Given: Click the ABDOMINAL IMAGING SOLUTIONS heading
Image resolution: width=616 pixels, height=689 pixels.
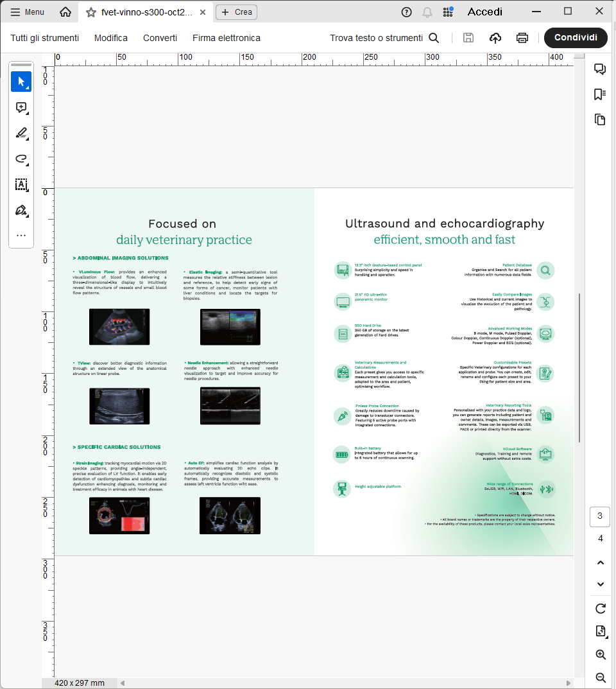Looking at the screenshot, I should pos(120,258).
